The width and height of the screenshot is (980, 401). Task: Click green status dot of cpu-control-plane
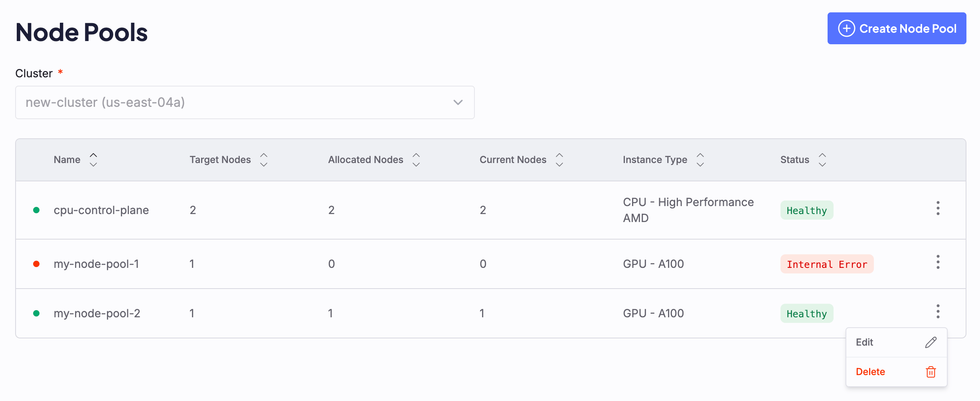click(36, 210)
